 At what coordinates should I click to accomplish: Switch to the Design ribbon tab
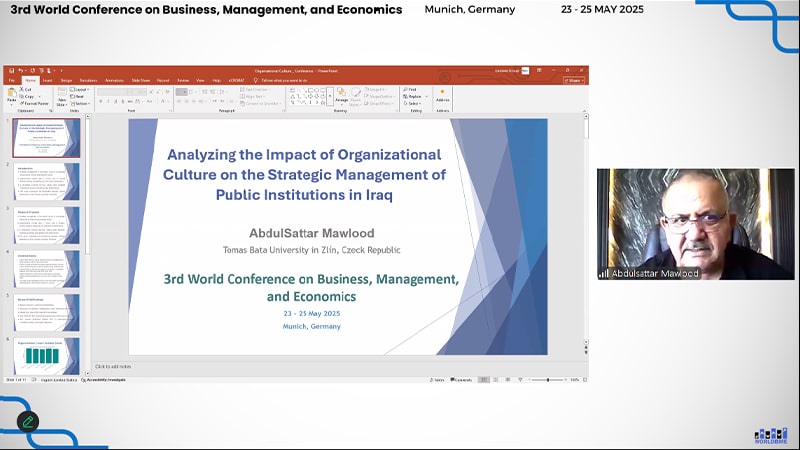[66, 80]
